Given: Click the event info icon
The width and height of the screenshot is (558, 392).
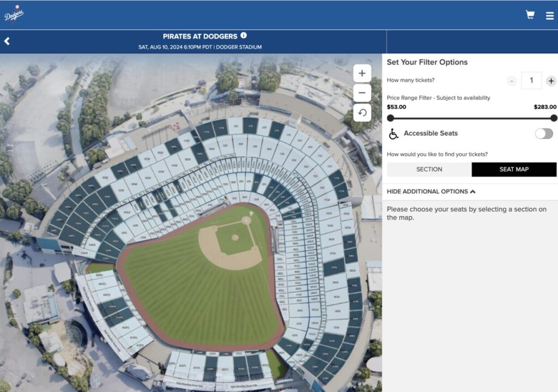Looking at the screenshot, I should point(244,35).
